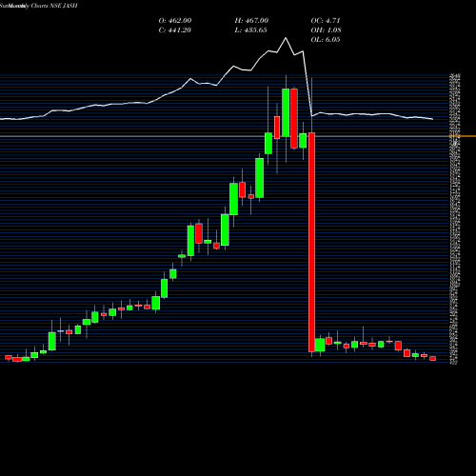Viewport: 476px width, 476px height.
Task: Click the 'Charts NSE JASH' chart title
Action: [x=54, y=6]
